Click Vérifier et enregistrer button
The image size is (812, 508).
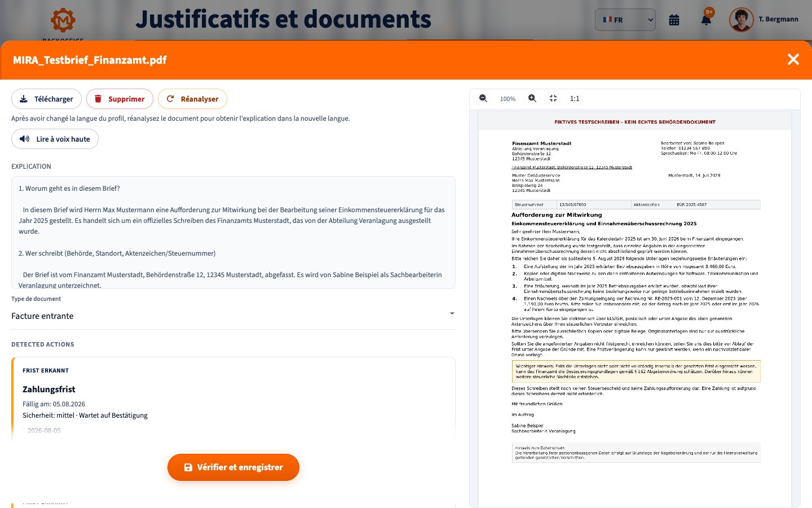pos(233,467)
